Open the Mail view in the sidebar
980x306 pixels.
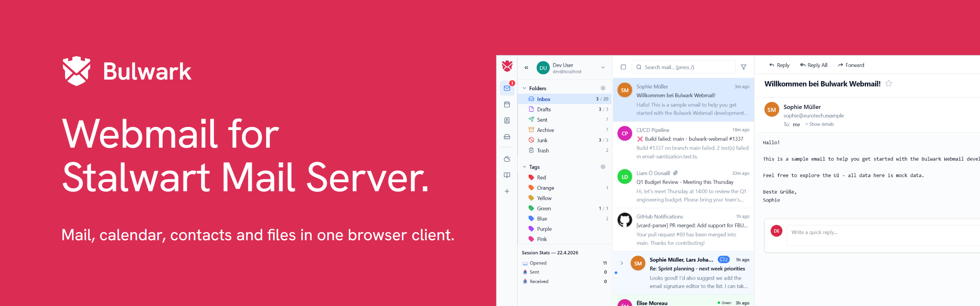507,88
